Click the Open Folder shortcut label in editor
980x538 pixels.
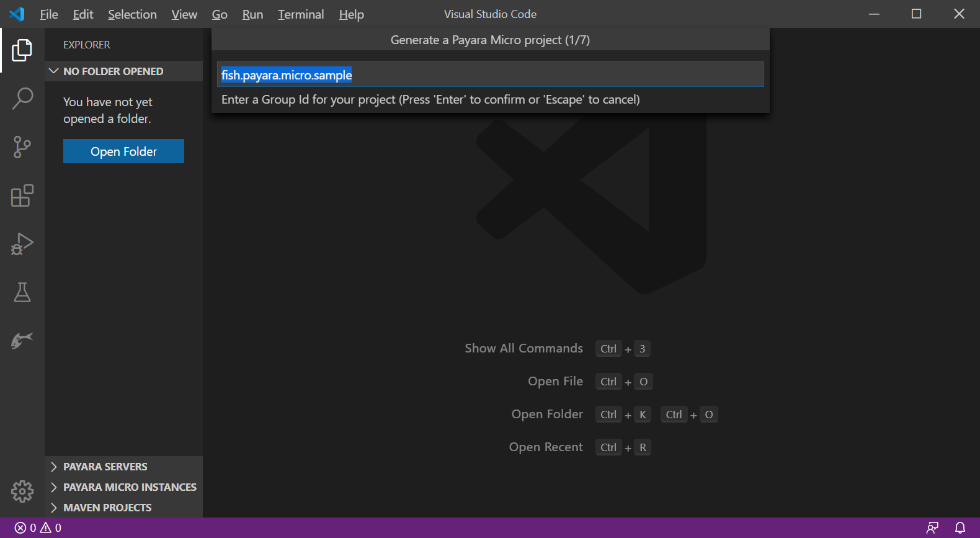547,414
